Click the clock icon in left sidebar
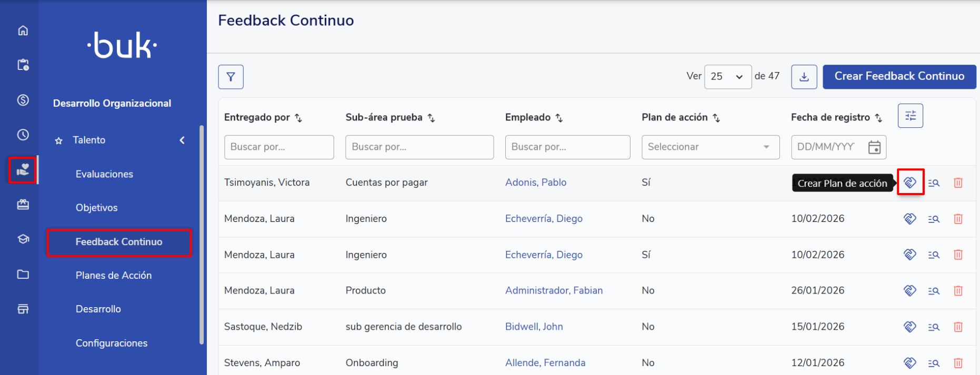The image size is (980, 375). tap(23, 135)
